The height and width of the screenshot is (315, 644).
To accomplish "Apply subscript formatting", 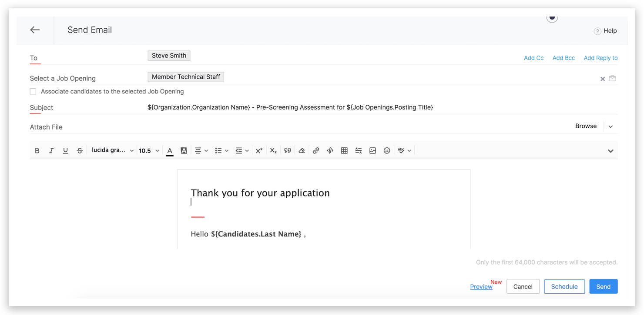I will pos(273,151).
